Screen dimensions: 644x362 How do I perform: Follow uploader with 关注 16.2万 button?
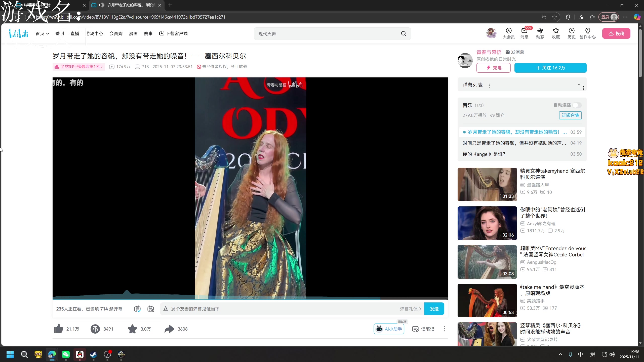pyautogui.click(x=550, y=68)
